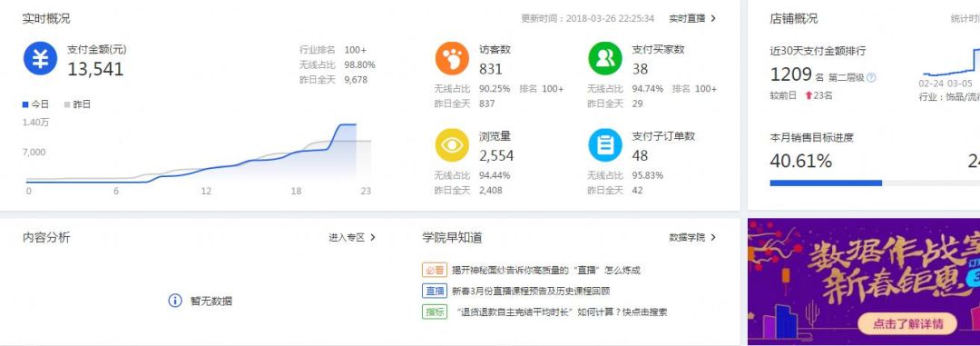Click the yellow eye page views icon

pyautogui.click(x=452, y=145)
